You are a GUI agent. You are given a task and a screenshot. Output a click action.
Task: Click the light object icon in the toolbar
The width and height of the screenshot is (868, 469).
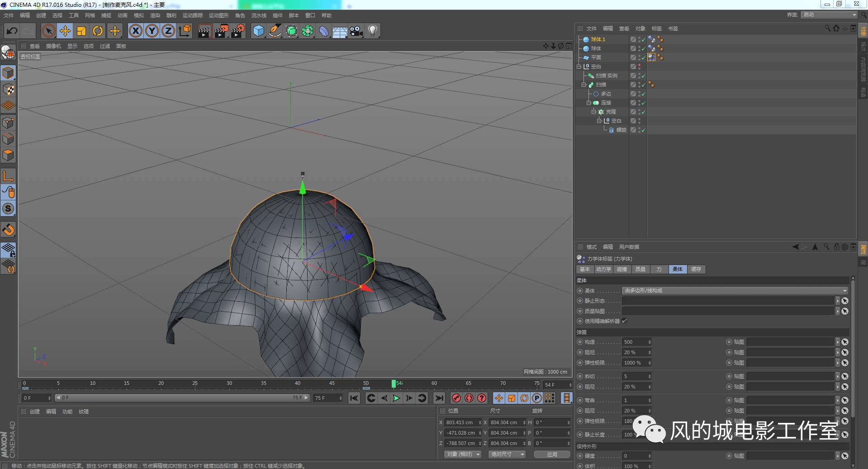tap(372, 31)
